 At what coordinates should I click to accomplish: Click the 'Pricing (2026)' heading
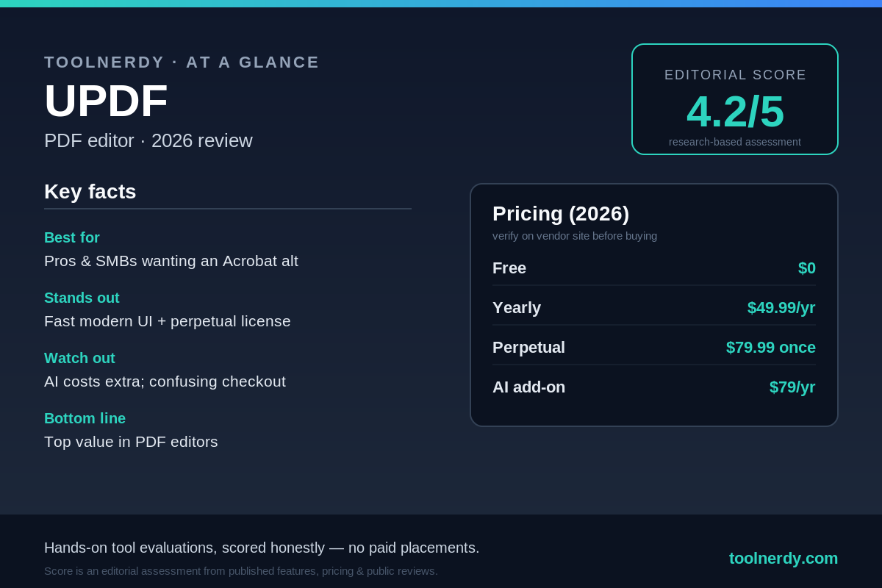pyautogui.click(x=561, y=214)
